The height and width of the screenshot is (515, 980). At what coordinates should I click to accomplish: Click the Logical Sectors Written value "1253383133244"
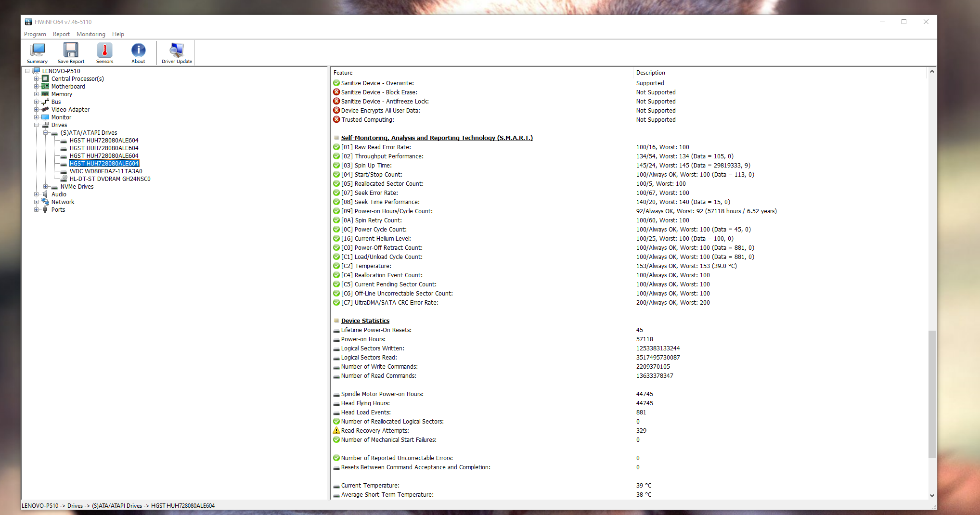658,348
